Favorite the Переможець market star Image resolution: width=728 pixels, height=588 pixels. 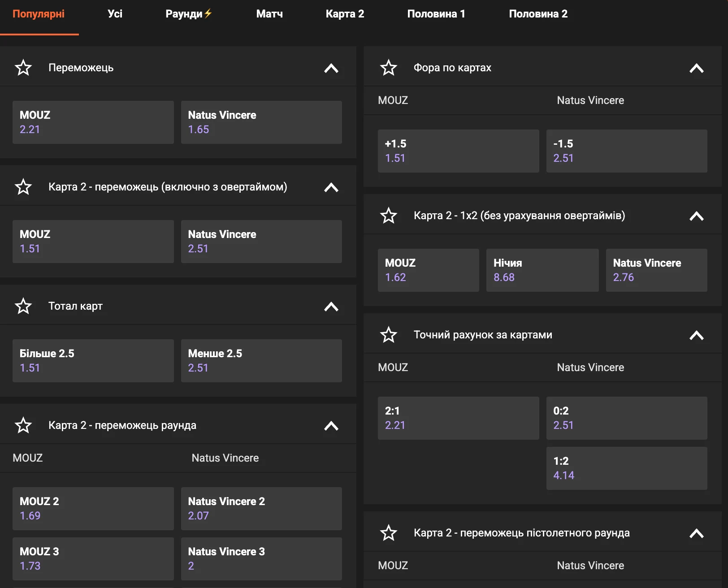point(23,68)
